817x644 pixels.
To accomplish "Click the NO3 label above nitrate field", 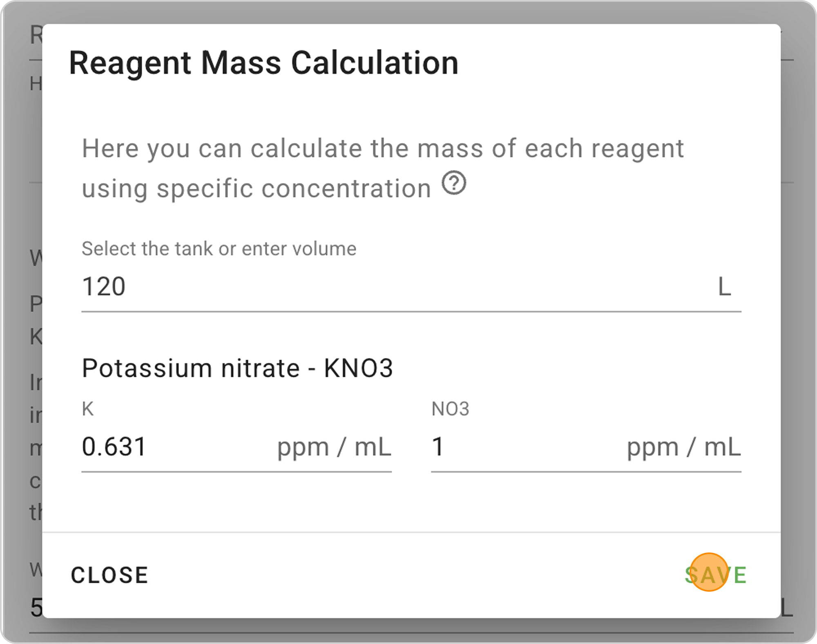I will (450, 409).
